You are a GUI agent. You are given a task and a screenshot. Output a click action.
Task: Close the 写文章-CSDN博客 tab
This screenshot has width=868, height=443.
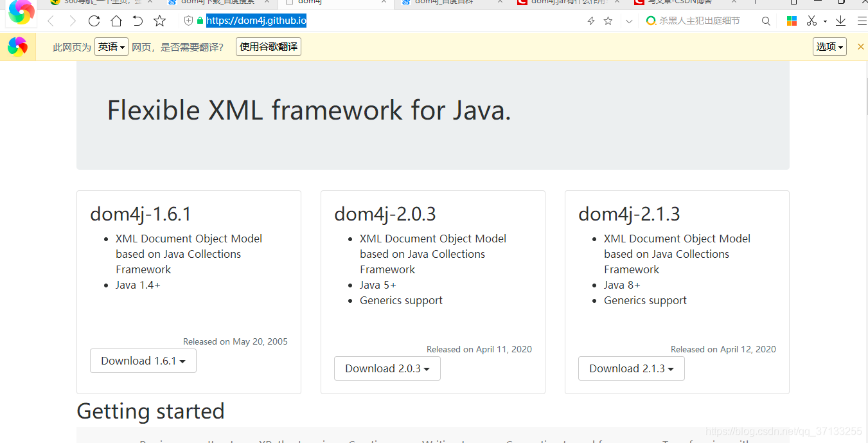click(734, 2)
